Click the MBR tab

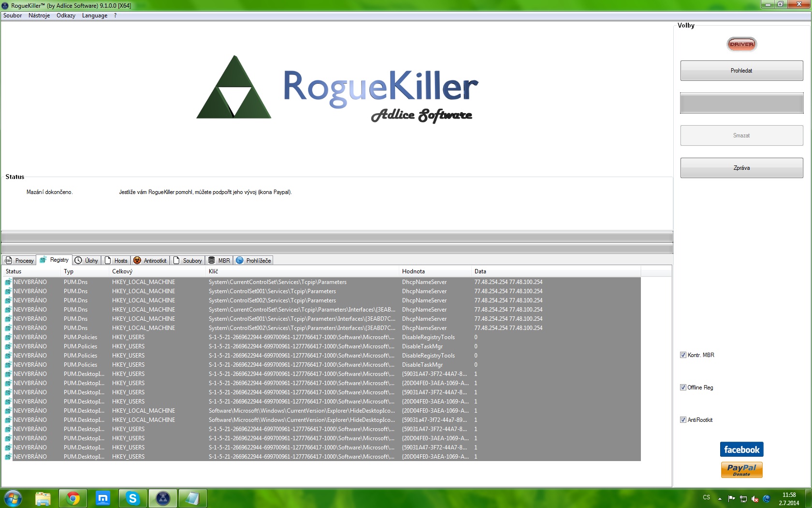point(219,260)
